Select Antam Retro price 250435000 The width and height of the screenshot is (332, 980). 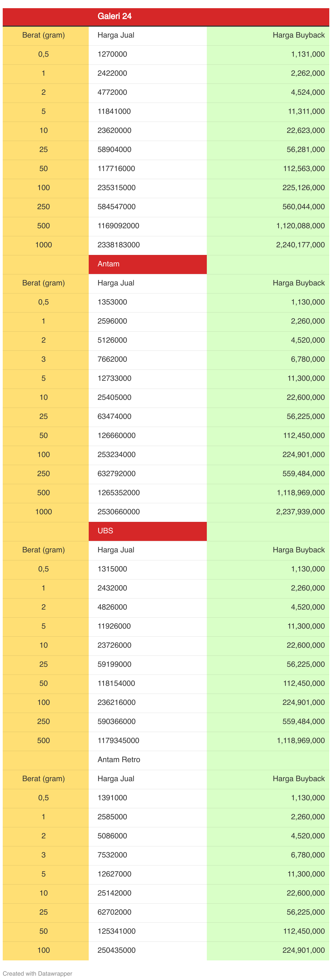116,950
